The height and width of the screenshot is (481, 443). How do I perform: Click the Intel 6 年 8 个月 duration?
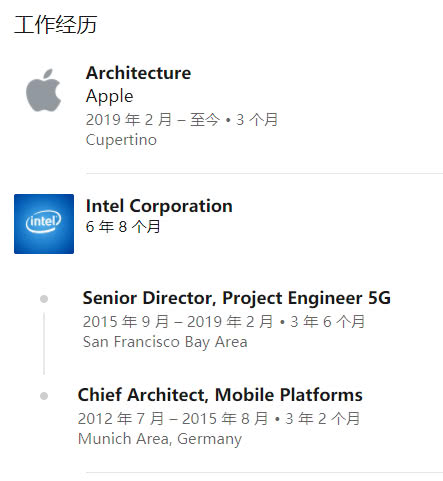pyautogui.click(x=123, y=227)
